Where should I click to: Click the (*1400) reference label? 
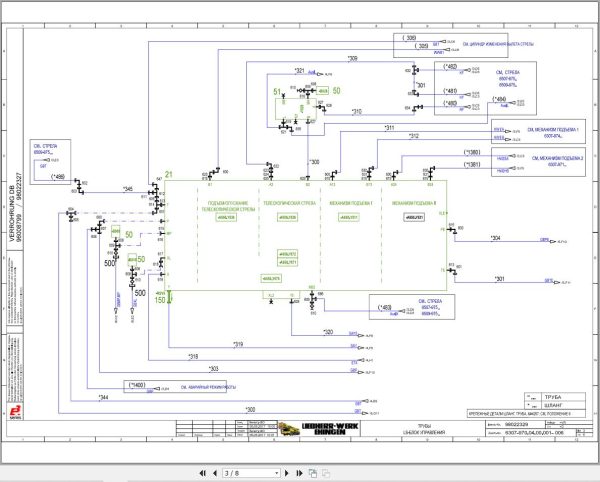coord(137,385)
